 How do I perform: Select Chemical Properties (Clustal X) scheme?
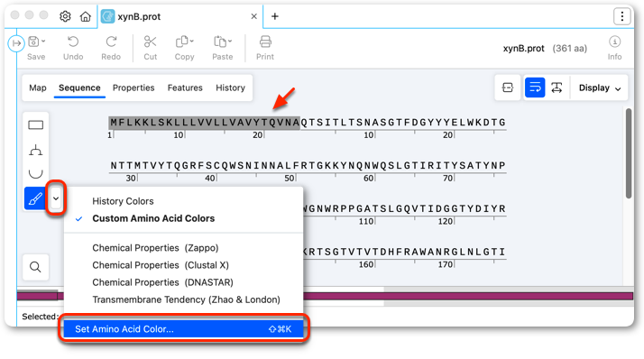(x=161, y=265)
